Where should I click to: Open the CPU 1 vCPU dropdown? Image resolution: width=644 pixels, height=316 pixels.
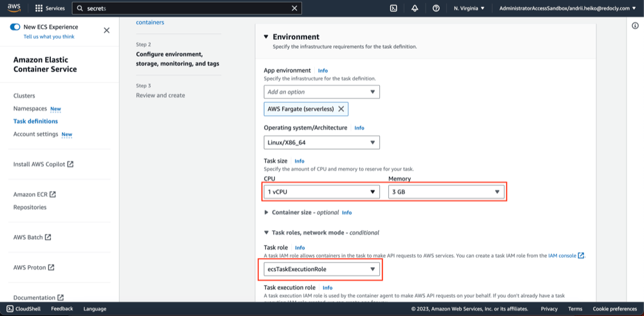321,192
